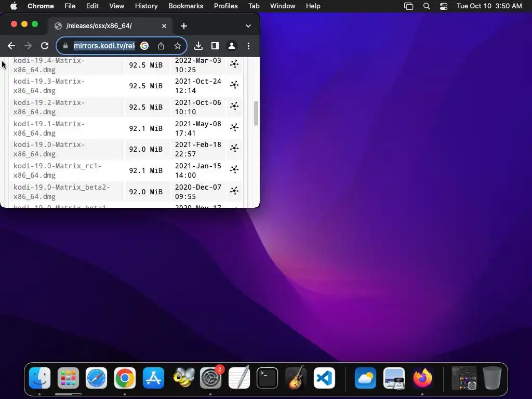Open mirror list icon for kodi-19.3
Screen dimensions: 532x399
(x=234, y=85)
